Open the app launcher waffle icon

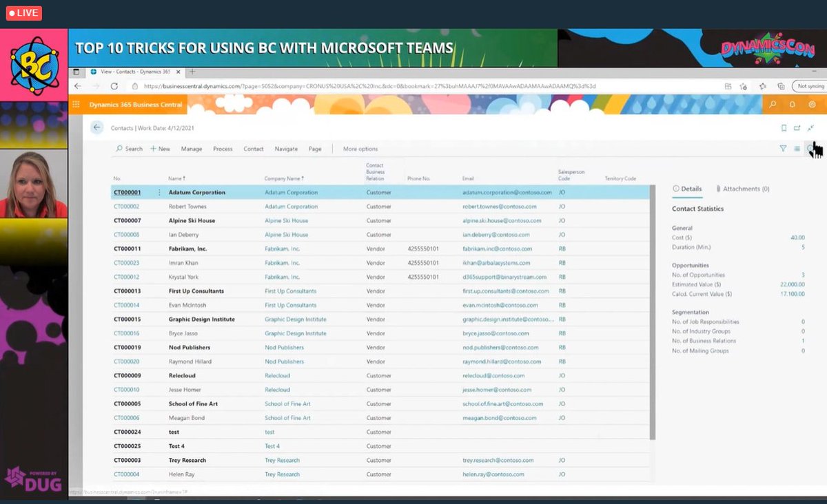[x=76, y=105]
